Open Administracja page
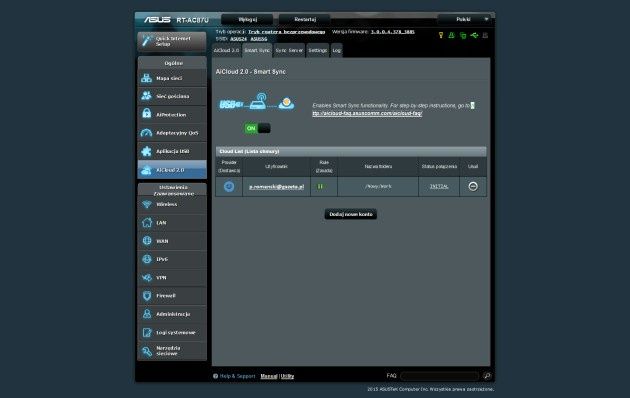Viewport: 630px width, 398px height. 172,314
